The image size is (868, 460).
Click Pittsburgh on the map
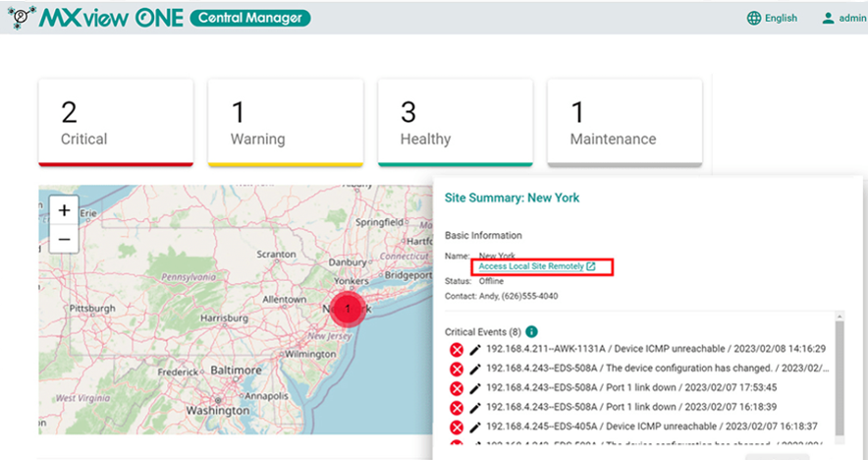[x=92, y=309]
